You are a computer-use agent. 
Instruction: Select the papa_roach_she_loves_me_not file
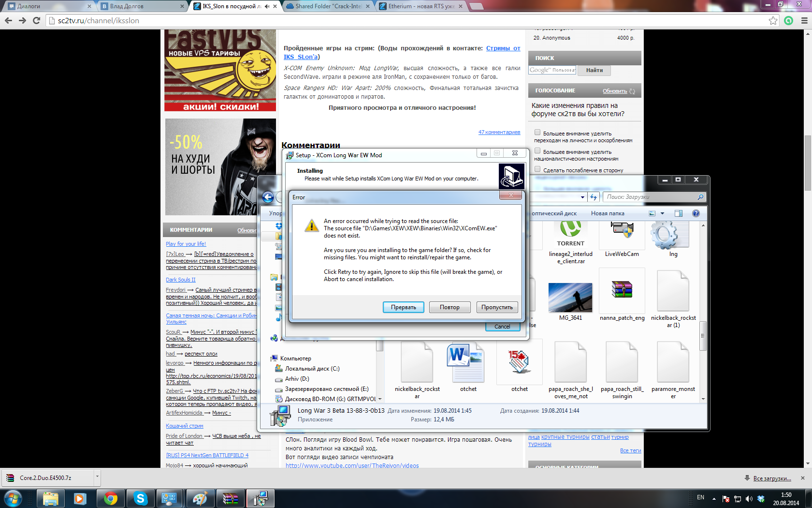571,370
